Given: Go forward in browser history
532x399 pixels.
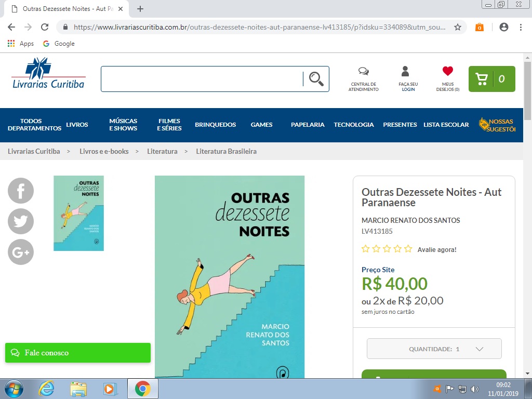Looking at the screenshot, I should tap(28, 27).
